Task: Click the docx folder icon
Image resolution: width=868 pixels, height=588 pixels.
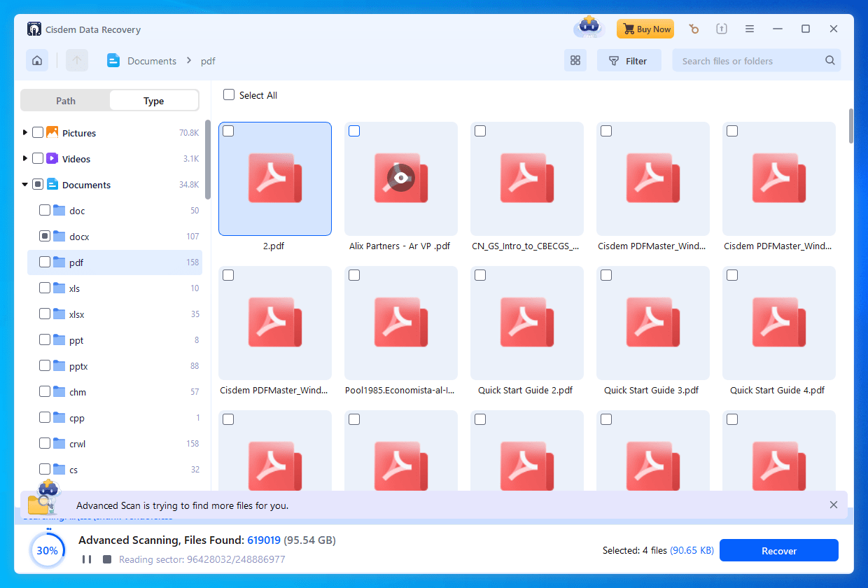Action: (x=59, y=236)
